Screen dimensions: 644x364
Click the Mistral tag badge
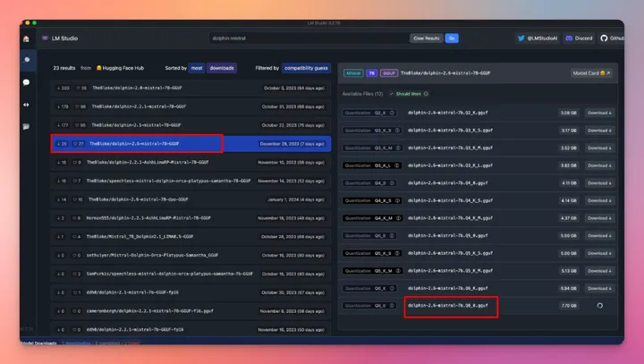(353, 73)
